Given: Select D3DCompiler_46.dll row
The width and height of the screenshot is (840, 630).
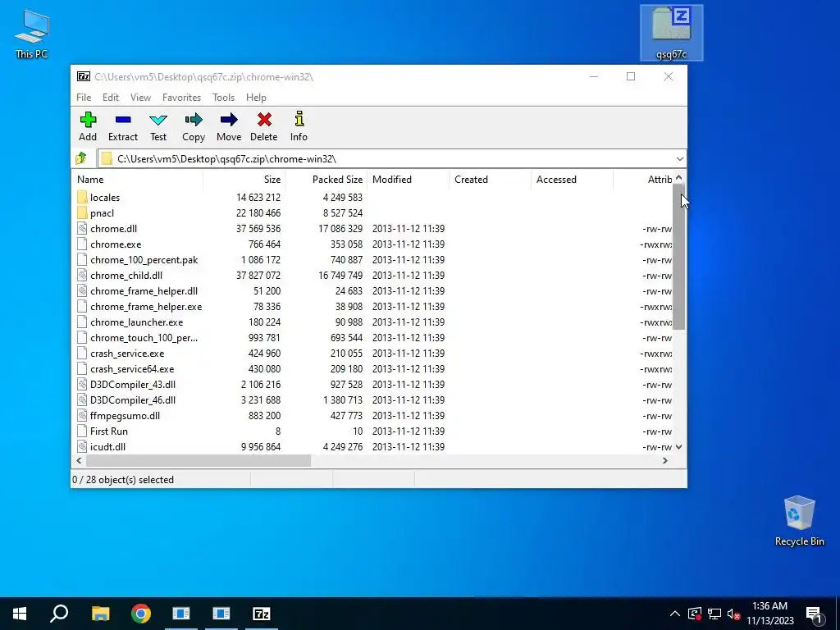Looking at the screenshot, I should click(x=372, y=399).
